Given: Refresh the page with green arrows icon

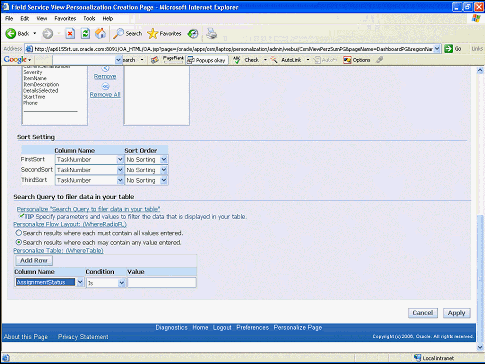Looking at the screenshot, I should pos(85,33).
